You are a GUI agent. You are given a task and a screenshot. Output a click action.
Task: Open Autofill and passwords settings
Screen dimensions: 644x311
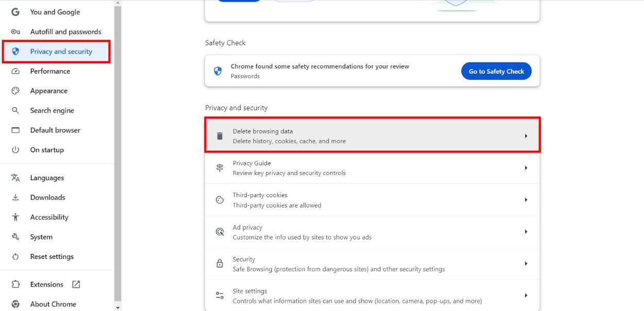click(65, 31)
